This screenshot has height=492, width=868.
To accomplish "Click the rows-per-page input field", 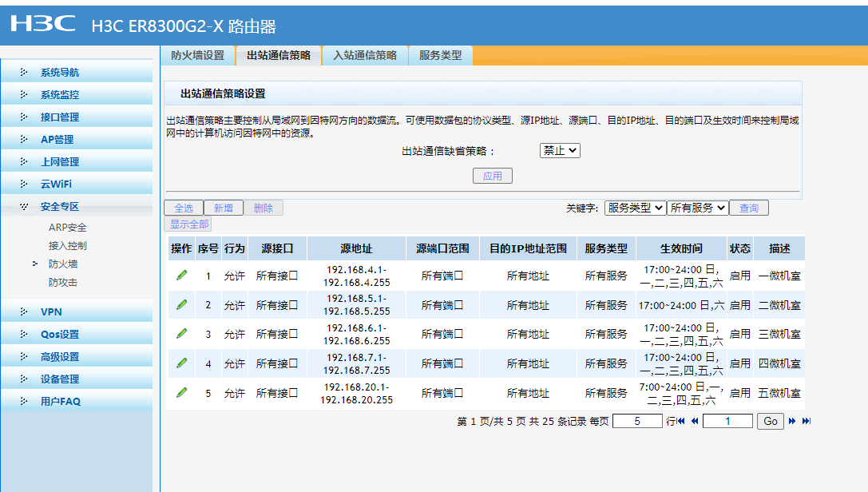I will pos(636,421).
